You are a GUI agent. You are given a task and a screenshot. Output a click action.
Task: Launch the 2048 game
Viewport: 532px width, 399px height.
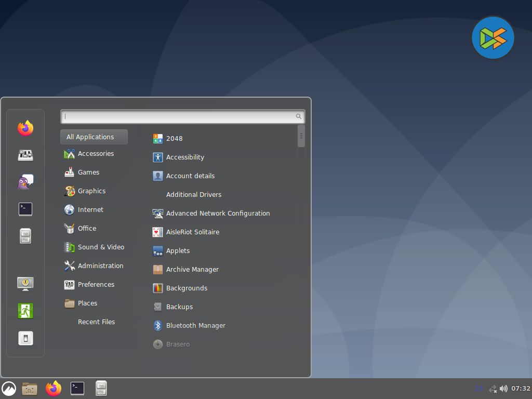[174, 139]
